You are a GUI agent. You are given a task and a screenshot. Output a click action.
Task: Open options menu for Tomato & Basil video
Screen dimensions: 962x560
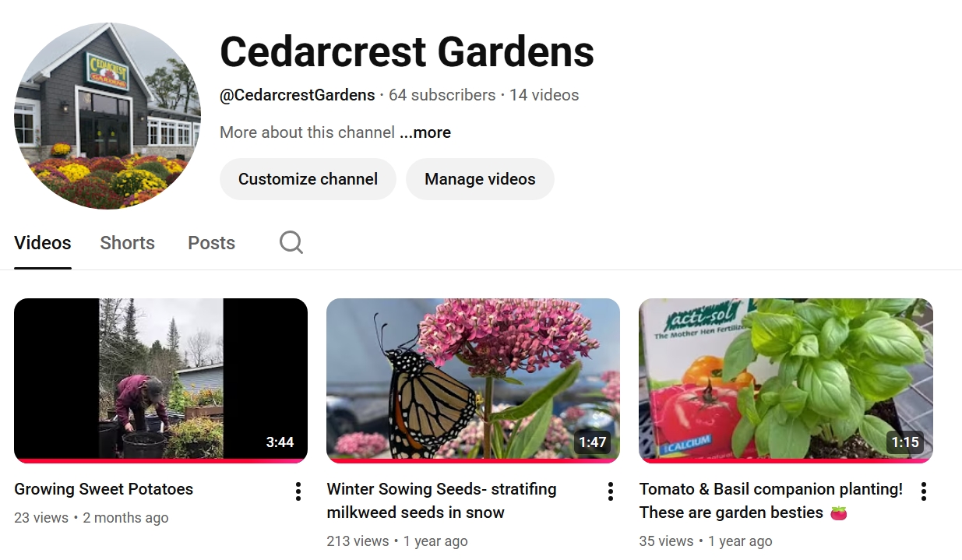tap(923, 491)
